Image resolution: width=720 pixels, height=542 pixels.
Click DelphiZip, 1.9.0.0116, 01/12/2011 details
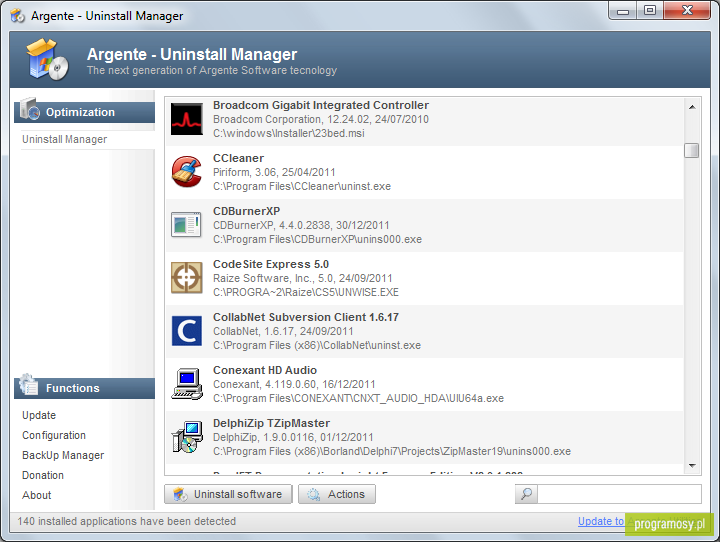coord(293,437)
